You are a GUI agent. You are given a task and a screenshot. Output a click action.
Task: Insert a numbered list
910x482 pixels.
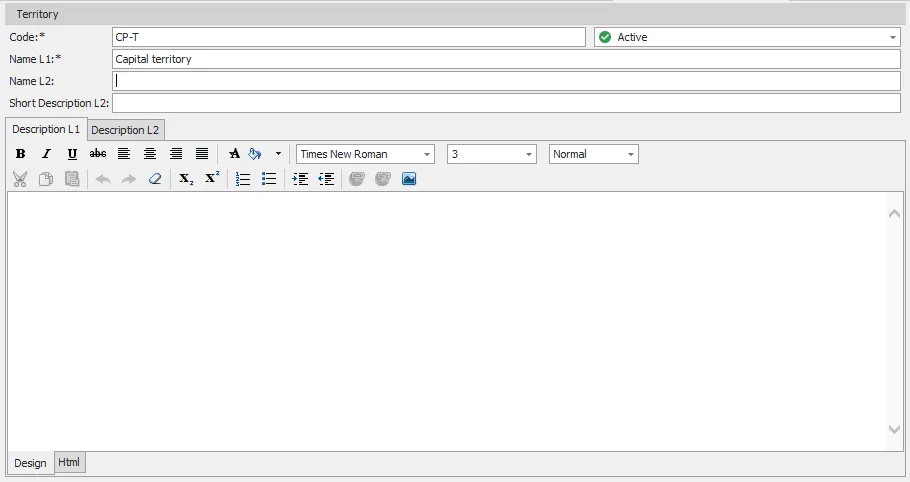tap(243, 179)
